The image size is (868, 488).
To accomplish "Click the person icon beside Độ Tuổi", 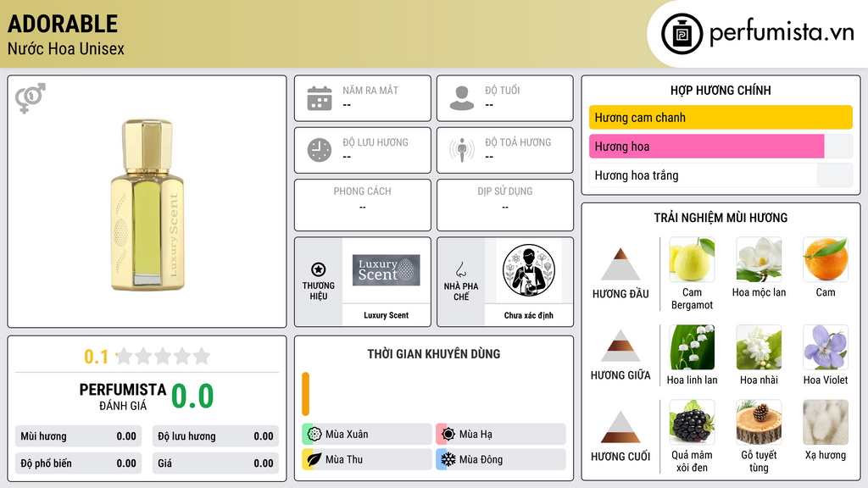I will [x=462, y=98].
